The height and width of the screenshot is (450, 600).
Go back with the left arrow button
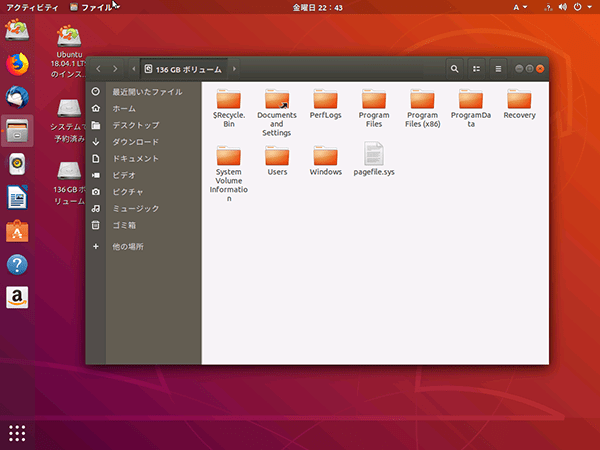98,69
